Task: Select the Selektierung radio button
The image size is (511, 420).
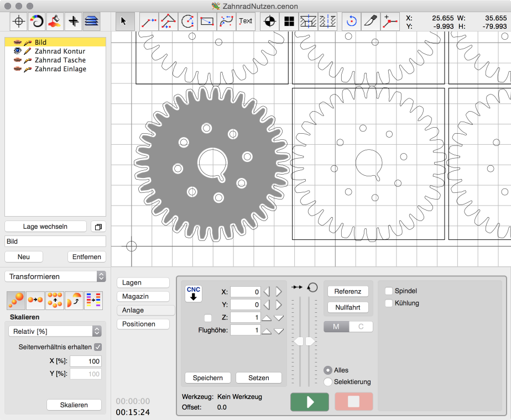Action: (328, 382)
